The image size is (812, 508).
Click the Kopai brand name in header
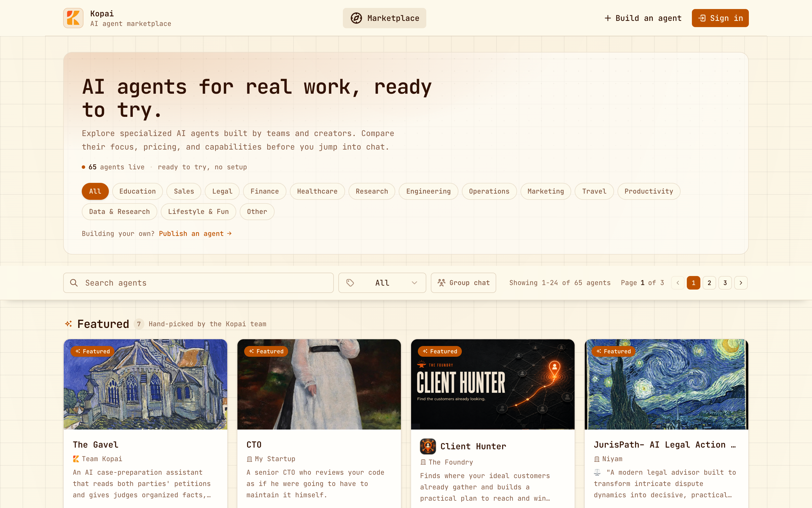[x=102, y=14]
